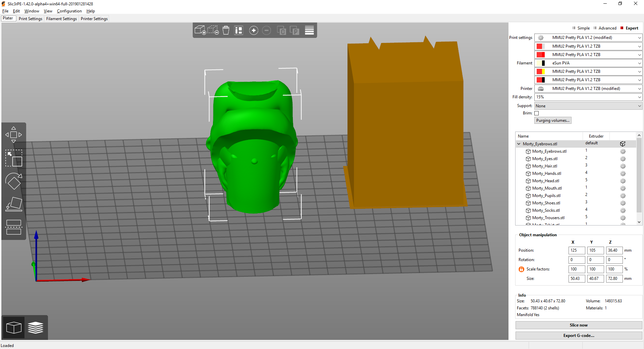Image resolution: width=644 pixels, height=349 pixels.
Task: Collapse the Morty_Eyebrows.stl tree entry
Action: 519,144
